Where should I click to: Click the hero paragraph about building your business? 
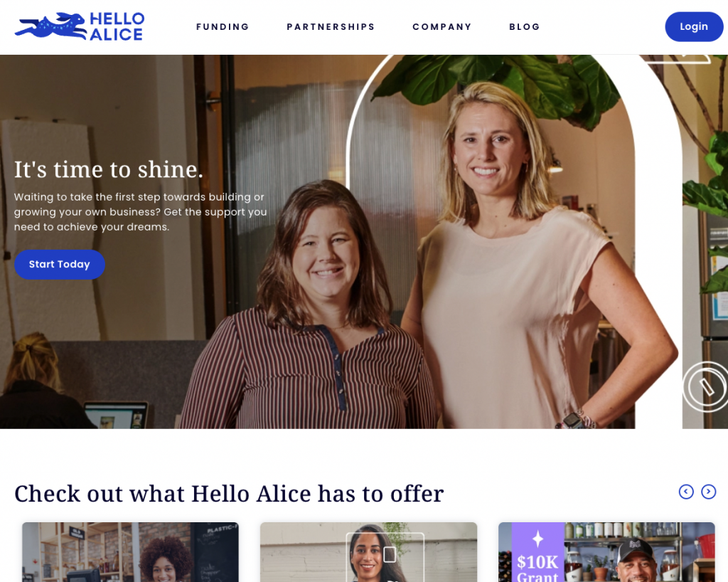click(140, 212)
